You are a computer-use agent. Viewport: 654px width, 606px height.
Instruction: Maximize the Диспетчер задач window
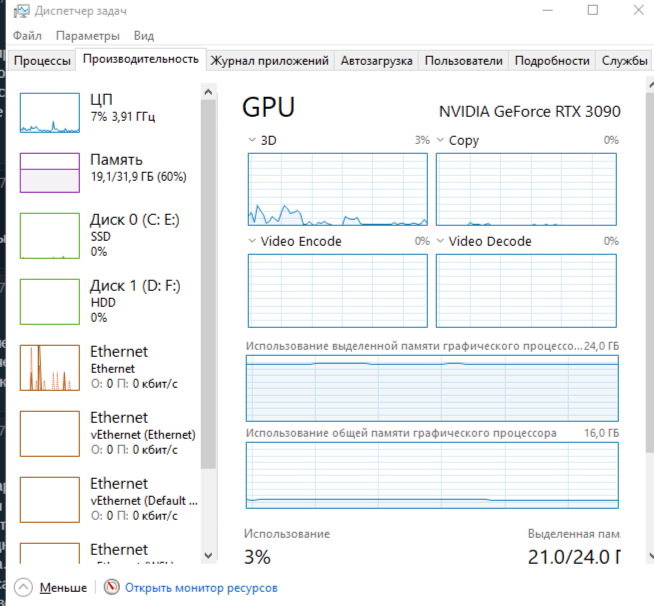[x=593, y=10]
